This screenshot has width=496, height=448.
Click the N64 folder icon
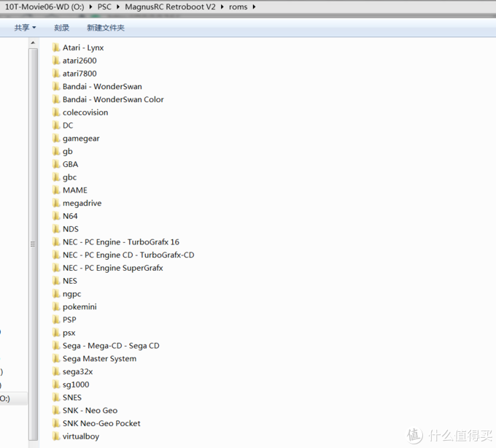(x=56, y=216)
